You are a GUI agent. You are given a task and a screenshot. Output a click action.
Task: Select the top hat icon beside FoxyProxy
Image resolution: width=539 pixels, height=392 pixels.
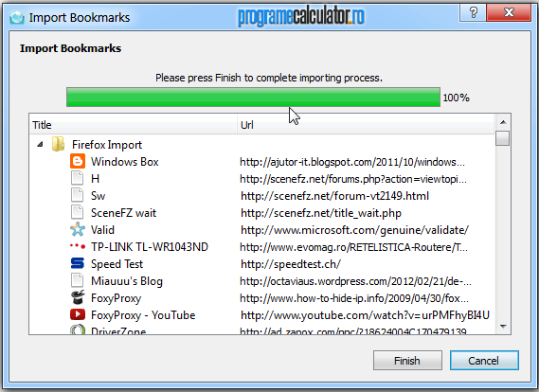78,297
